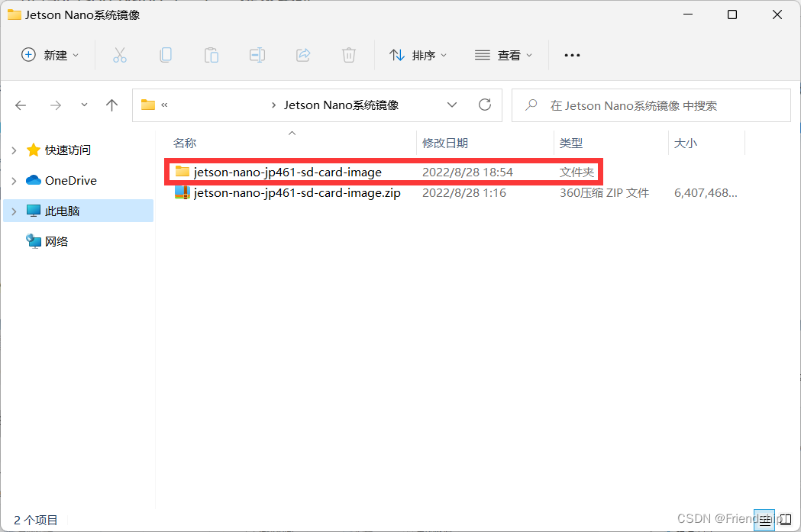Click the date 2022/8/28 18:54

pos(467,172)
